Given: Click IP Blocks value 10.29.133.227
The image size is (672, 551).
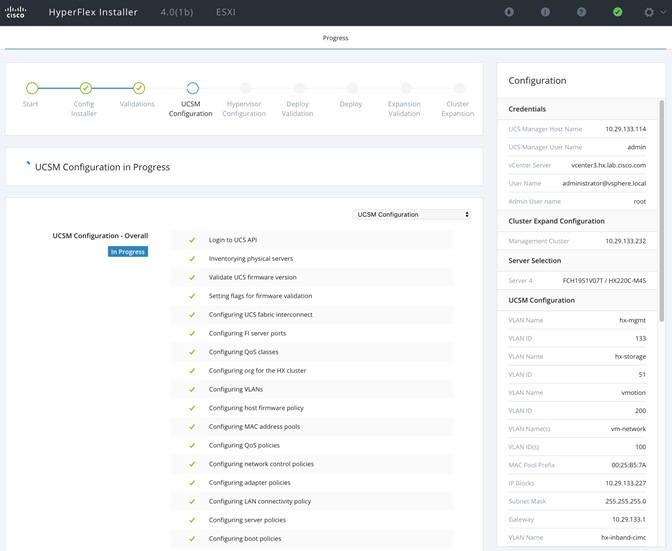Looking at the screenshot, I should pos(625,483).
